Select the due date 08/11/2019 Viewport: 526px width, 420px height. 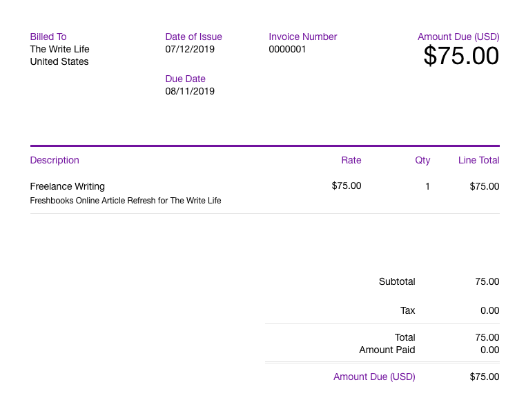[x=190, y=91]
